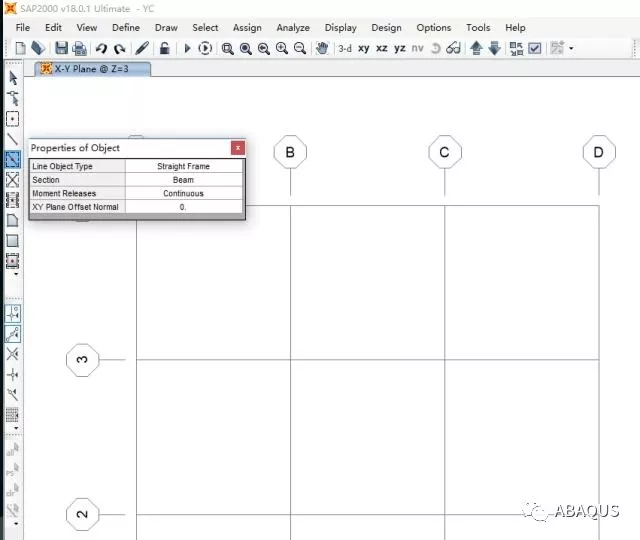Set the view to the xz plane
The width and height of the screenshot is (640, 540).
coord(382,49)
